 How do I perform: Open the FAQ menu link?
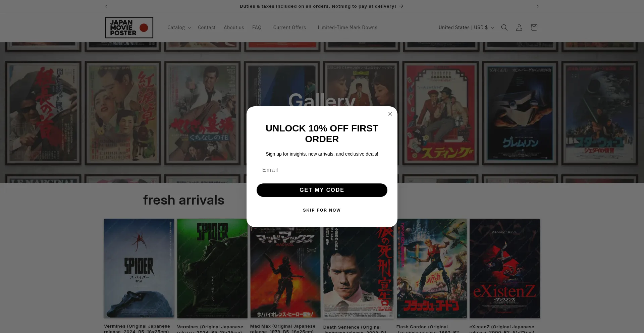[257, 27]
